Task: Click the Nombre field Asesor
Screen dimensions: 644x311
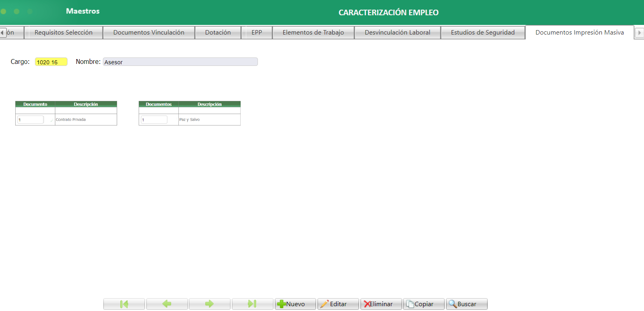Action: 180,62
